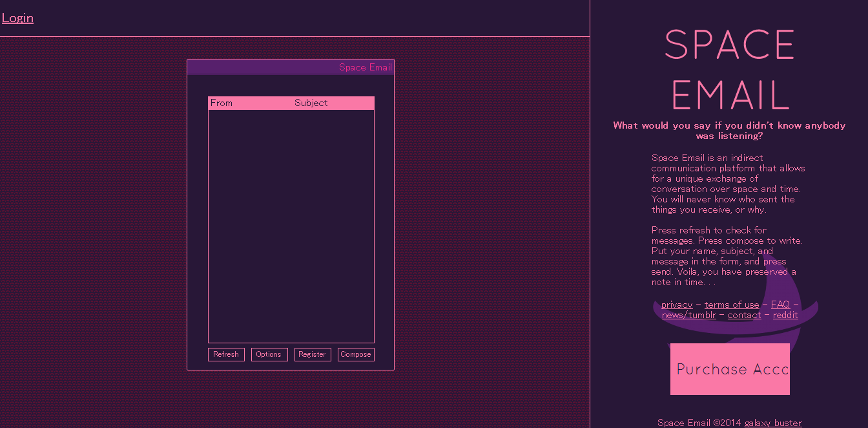Open the contact page
This screenshot has width=868, height=428.
pyautogui.click(x=744, y=315)
